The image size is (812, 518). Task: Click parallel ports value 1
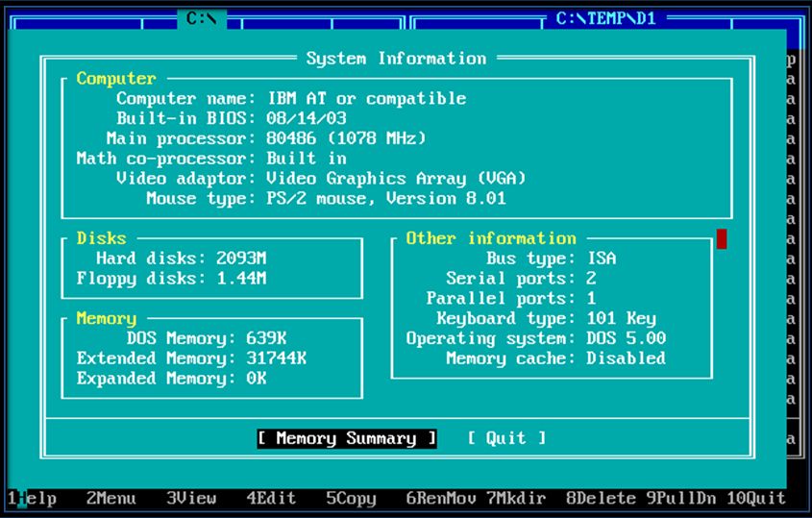coord(591,298)
